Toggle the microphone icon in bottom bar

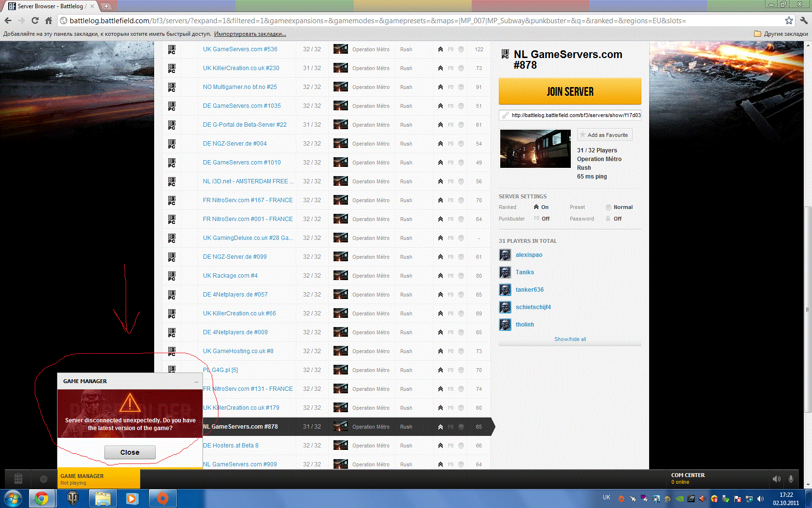click(791, 479)
